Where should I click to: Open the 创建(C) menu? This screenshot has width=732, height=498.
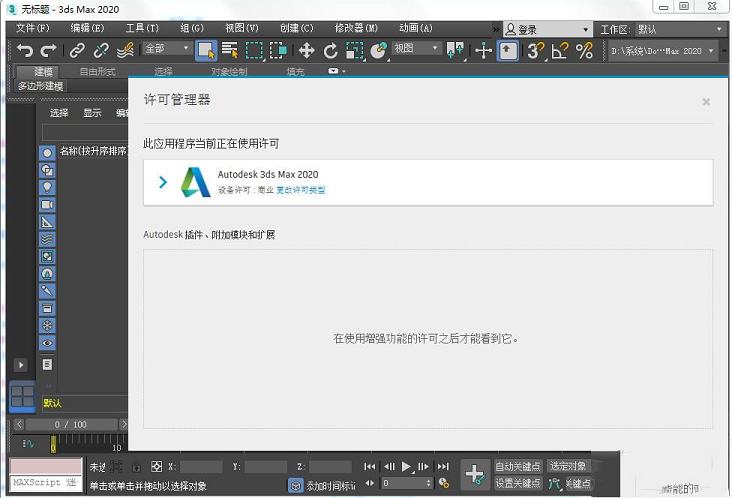click(296, 29)
